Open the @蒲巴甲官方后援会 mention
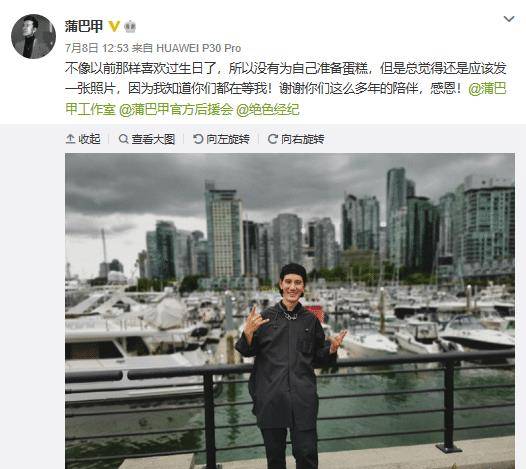526x469 pixels. [176, 109]
